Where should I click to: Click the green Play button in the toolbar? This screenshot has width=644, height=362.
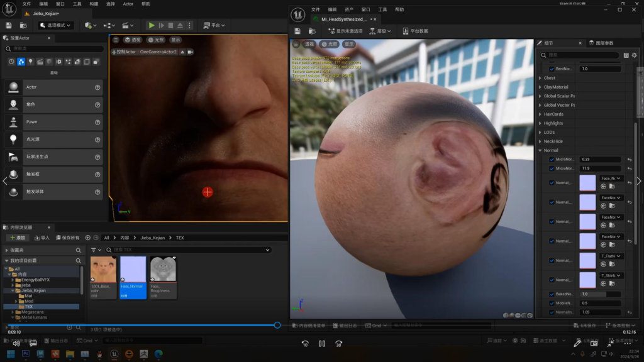pyautogui.click(x=151, y=25)
